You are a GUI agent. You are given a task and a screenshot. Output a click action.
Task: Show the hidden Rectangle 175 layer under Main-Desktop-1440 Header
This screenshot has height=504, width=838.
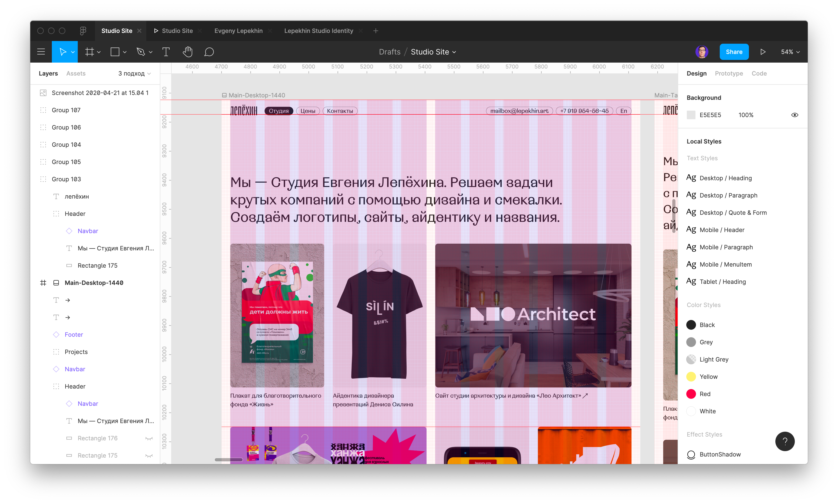149,455
